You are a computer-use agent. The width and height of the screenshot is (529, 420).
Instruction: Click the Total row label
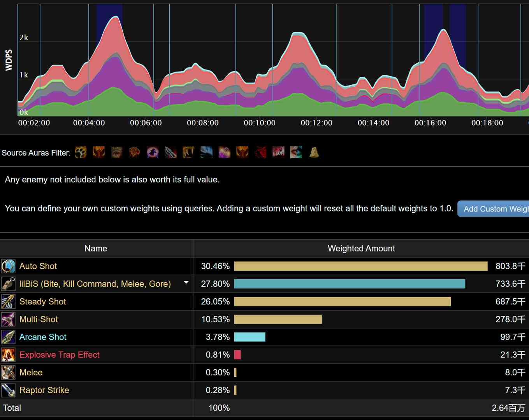(12, 408)
